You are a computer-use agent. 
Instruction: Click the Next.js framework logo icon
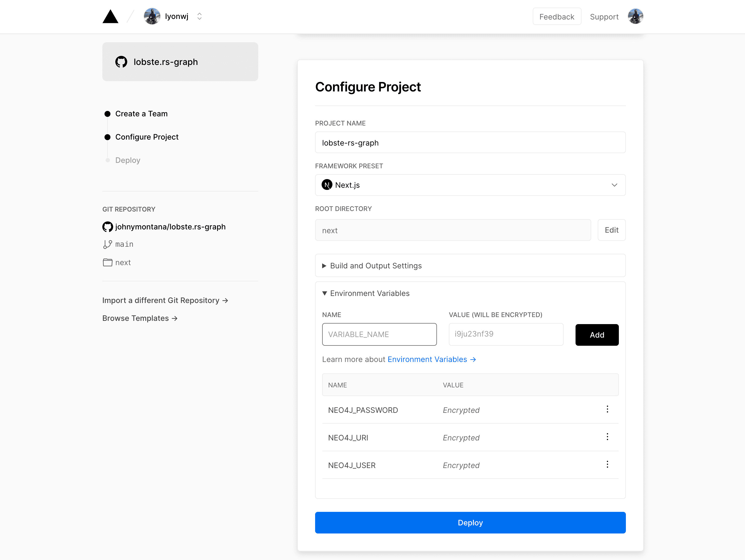[x=327, y=185]
